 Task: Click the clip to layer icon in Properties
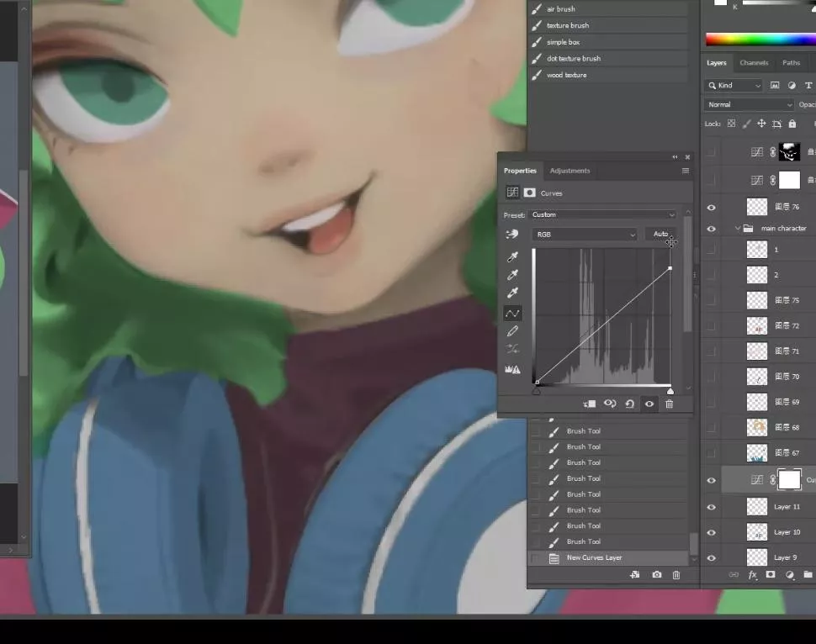click(590, 404)
